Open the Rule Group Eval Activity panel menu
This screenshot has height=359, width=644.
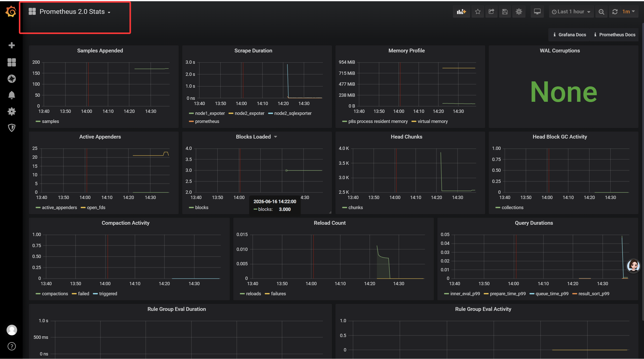pyautogui.click(x=483, y=309)
